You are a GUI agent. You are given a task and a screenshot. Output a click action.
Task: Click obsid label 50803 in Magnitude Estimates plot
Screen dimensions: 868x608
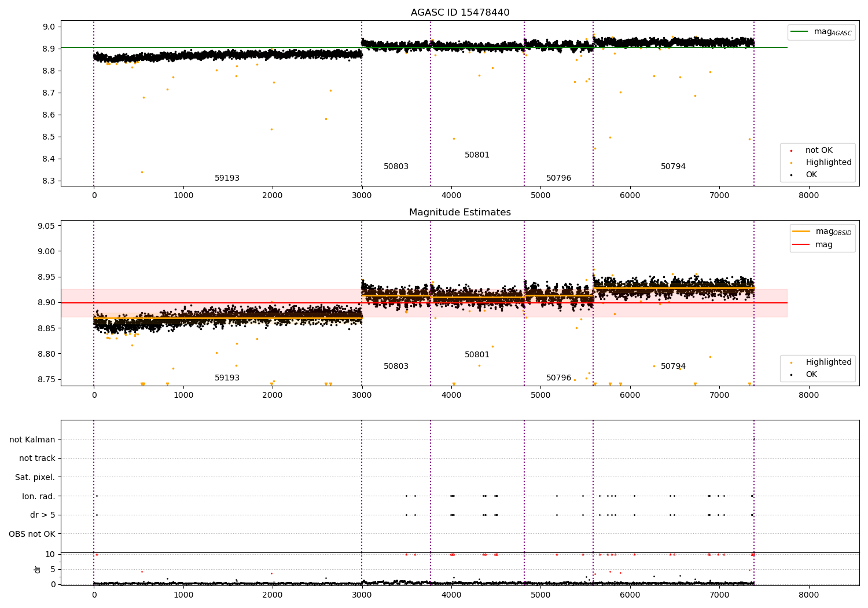point(396,367)
